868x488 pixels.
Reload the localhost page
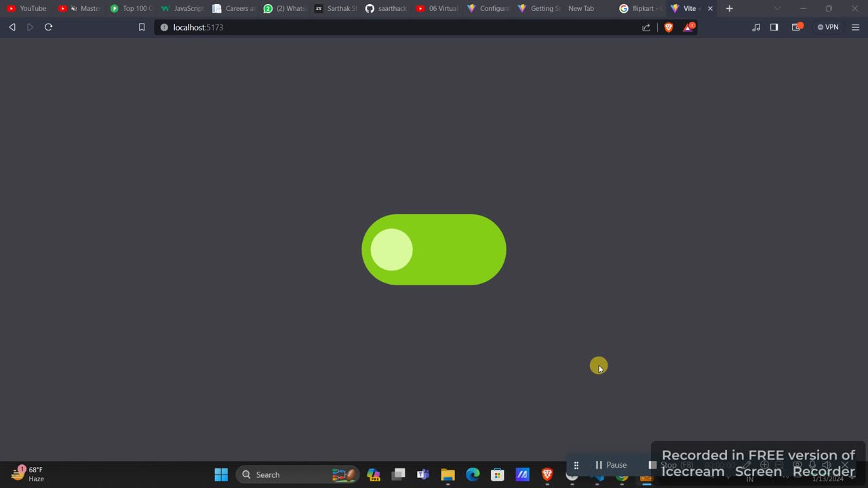48,27
